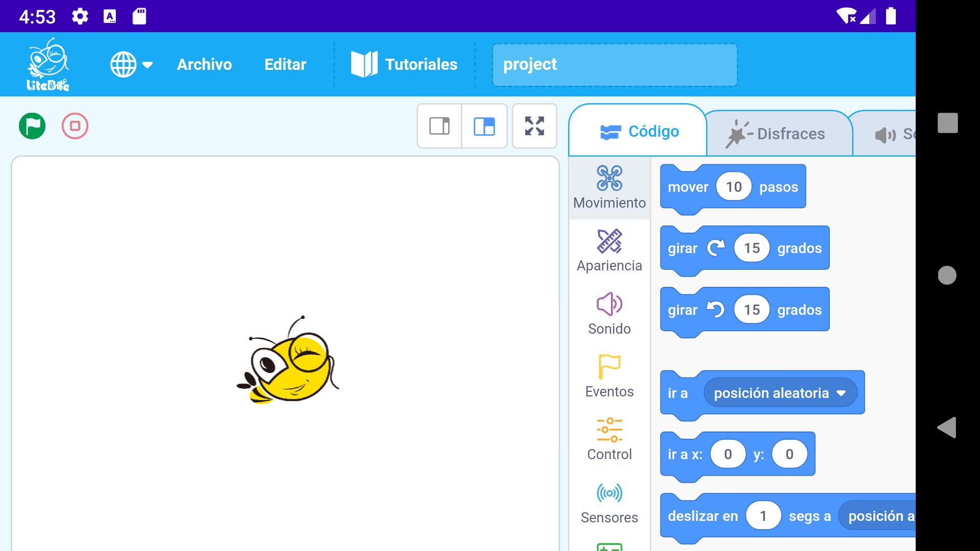980x551 pixels.
Task: Select the Sonido block category
Action: tap(609, 314)
